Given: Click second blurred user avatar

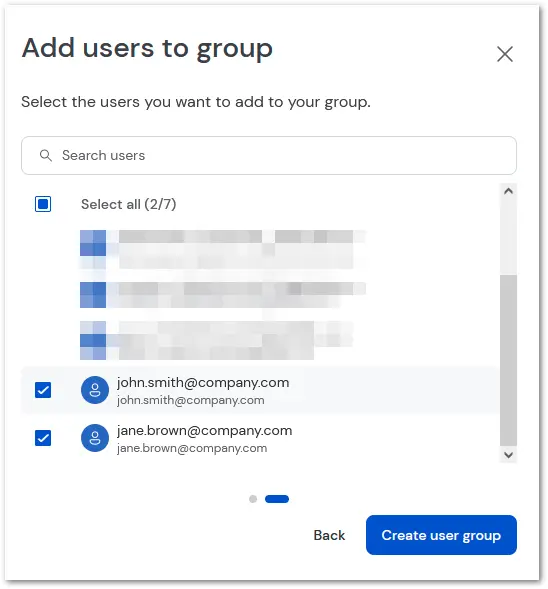Looking at the screenshot, I should tap(93, 295).
